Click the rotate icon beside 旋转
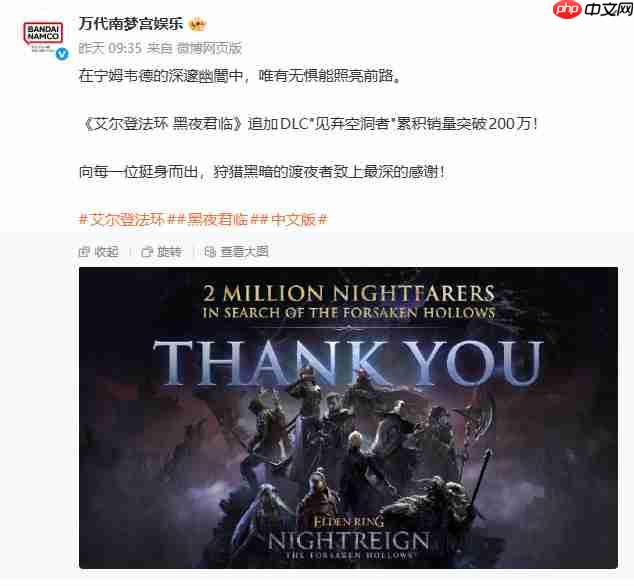 [147, 252]
